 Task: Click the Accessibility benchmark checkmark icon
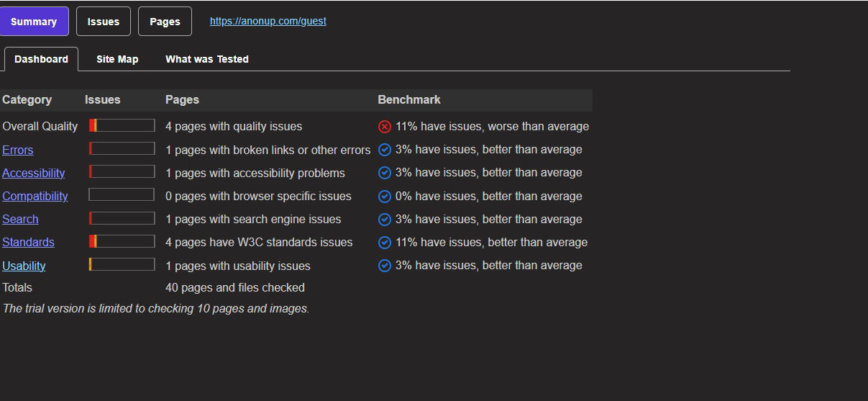click(x=385, y=173)
